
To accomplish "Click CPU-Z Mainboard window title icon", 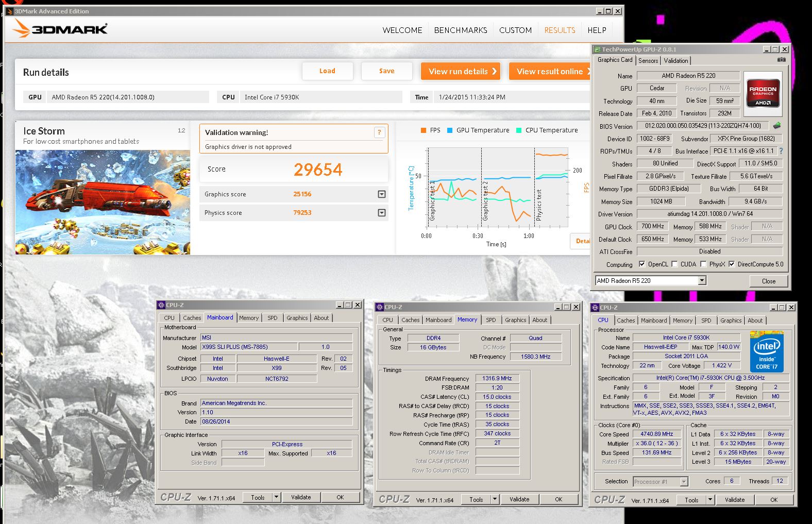I will pyautogui.click(x=161, y=305).
